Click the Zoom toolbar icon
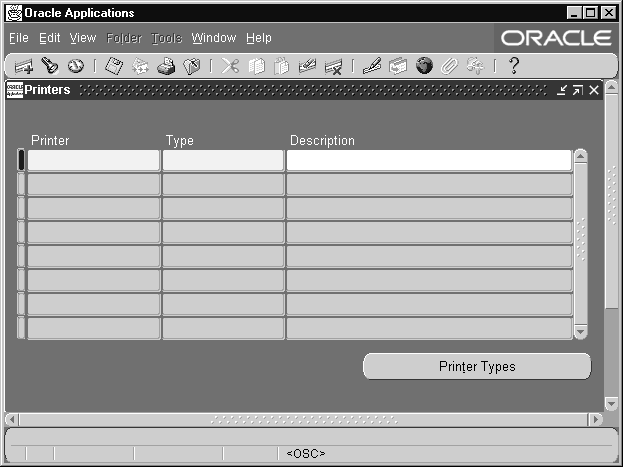Screen dimensions: 625x470 (398, 66)
